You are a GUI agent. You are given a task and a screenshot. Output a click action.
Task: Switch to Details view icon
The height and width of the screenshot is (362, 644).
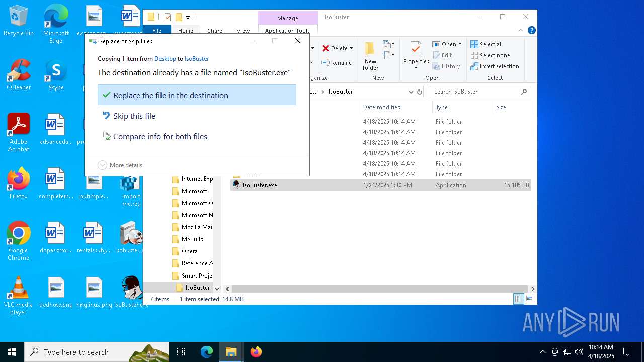click(519, 299)
